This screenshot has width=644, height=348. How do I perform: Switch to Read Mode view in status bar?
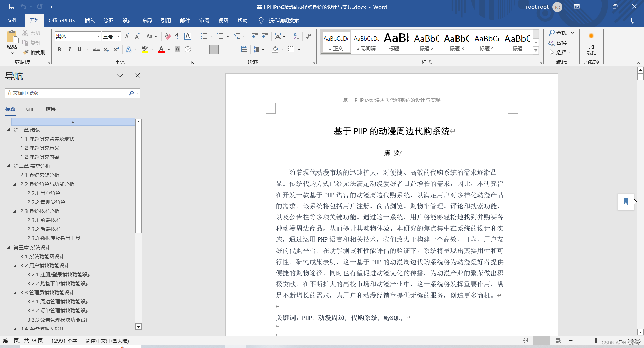pyautogui.click(x=525, y=341)
